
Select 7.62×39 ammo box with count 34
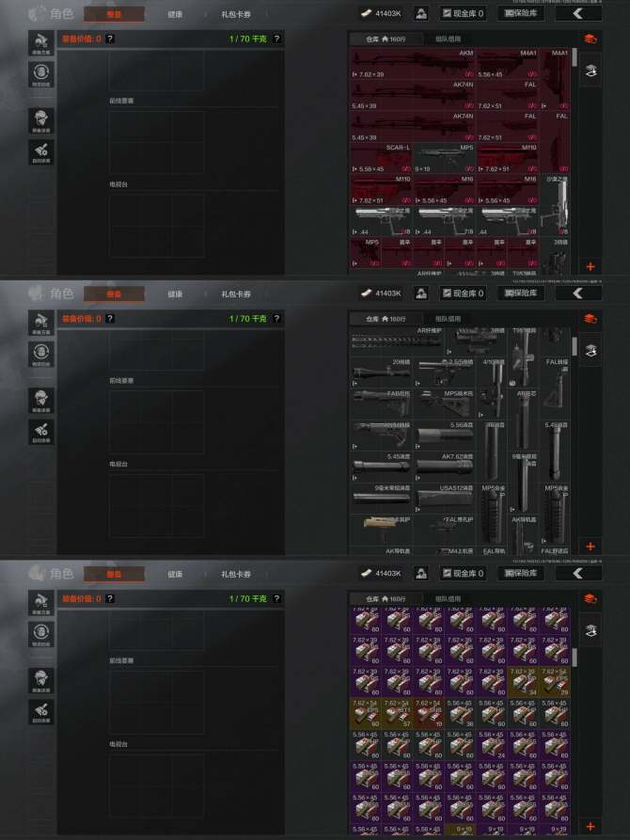click(524, 681)
